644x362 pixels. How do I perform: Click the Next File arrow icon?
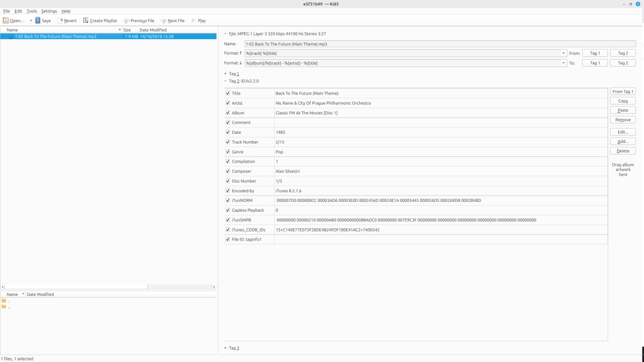click(x=163, y=20)
